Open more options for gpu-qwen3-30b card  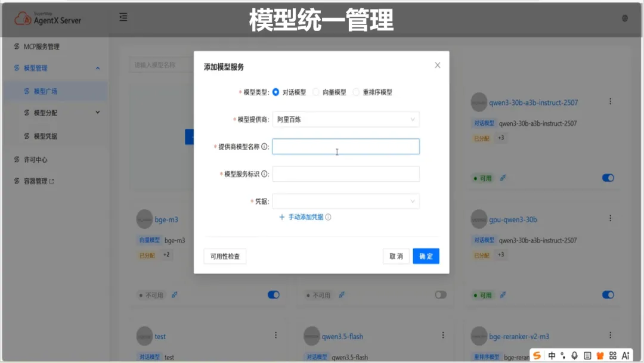tap(611, 219)
